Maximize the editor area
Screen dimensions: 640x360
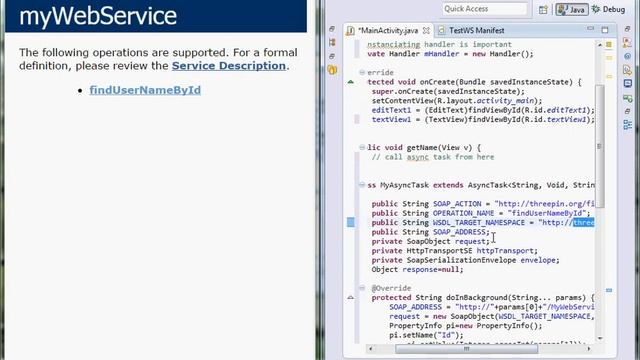click(x=605, y=30)
